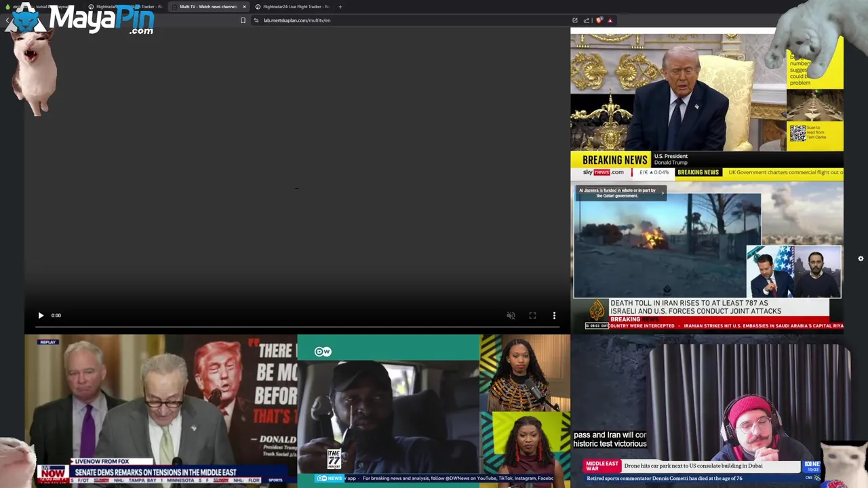Bookmark this page in address bar
Screen dimensions: 868x488
[x=243, y=20]
